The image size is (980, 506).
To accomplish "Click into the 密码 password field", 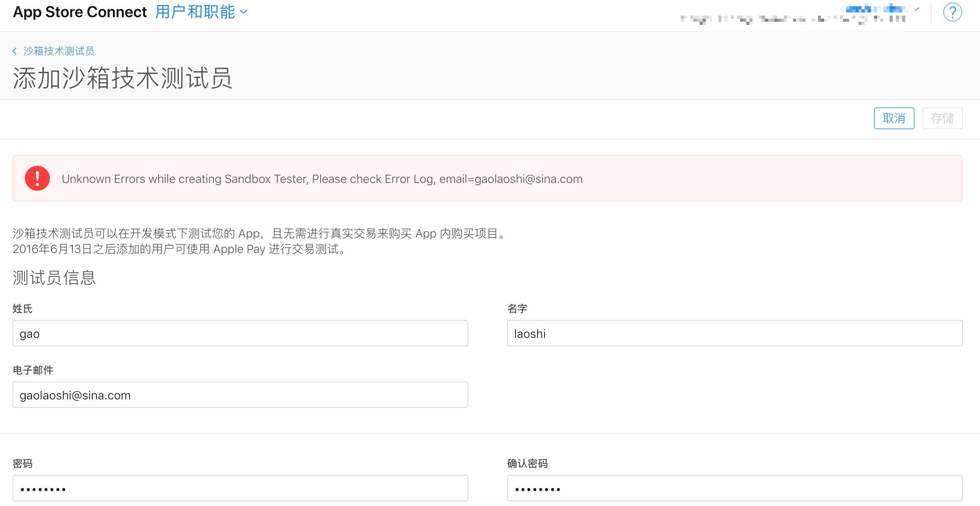I will point(240,488).
